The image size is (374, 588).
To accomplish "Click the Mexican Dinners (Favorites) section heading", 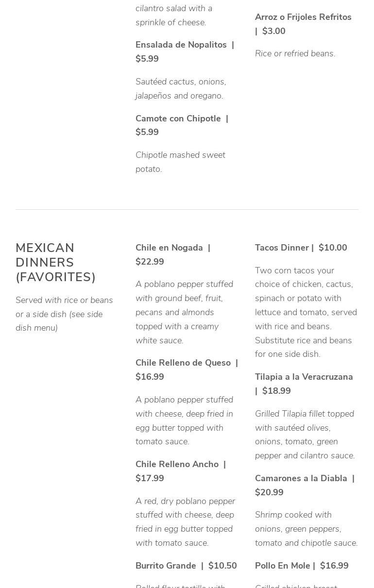I will coord(55,262).
